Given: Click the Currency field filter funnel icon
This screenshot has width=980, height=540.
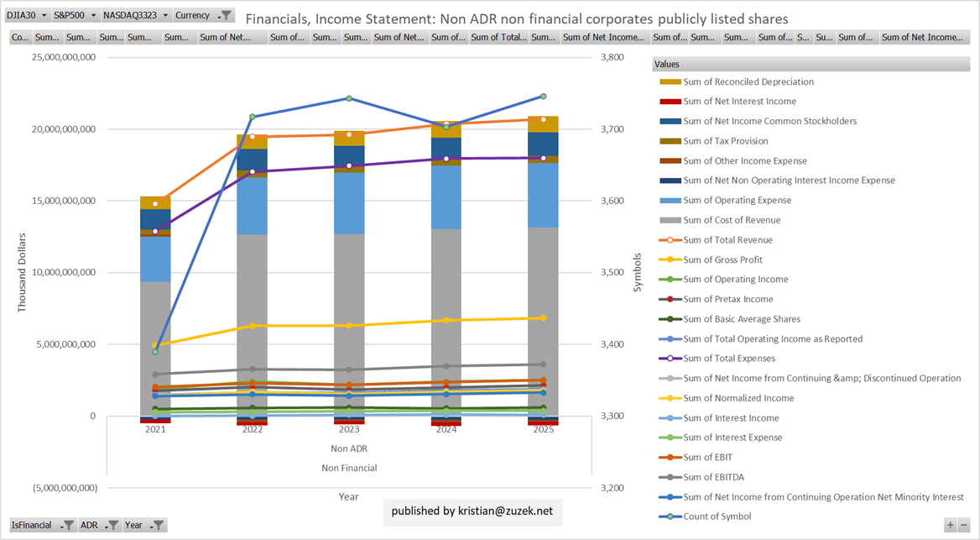Looking at the screenshot, I should [224, 16].
